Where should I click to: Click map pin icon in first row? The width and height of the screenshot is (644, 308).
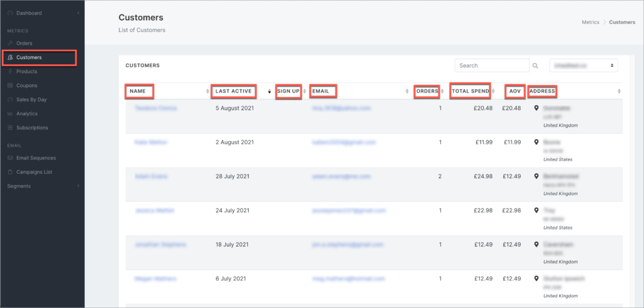point(536,108)
